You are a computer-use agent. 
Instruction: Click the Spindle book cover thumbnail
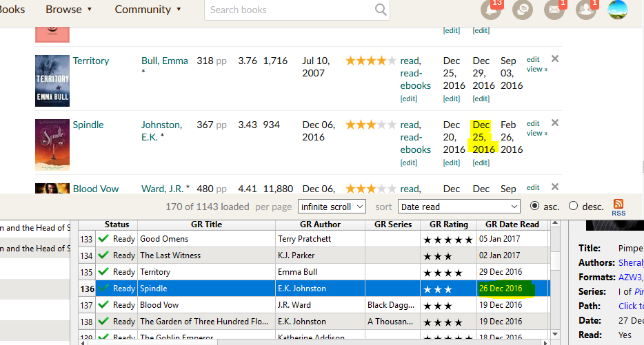[52, 145]
